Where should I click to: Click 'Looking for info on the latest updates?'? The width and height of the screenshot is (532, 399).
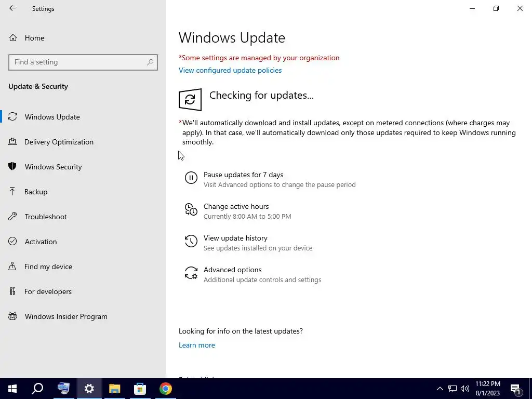[241, 331]
